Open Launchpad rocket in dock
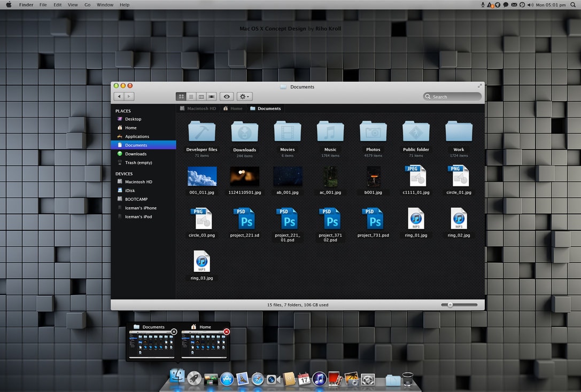Image resolution: width=581 pixels, height=392 pixels. click(194, 378)
